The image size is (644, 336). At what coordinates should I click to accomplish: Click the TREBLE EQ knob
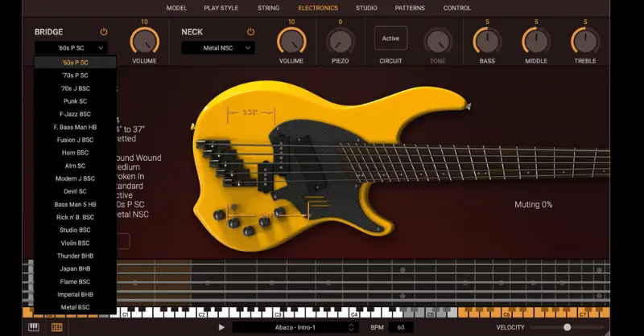coord(585,41)
